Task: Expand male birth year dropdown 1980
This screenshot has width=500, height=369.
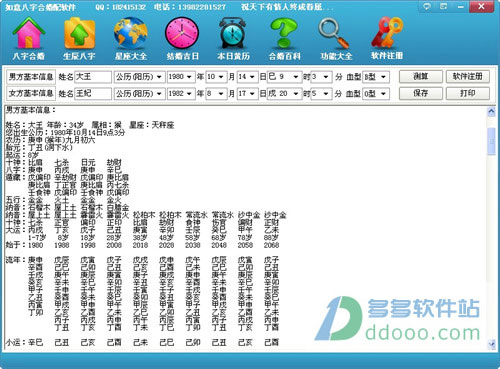Action: tap(189, 77)
